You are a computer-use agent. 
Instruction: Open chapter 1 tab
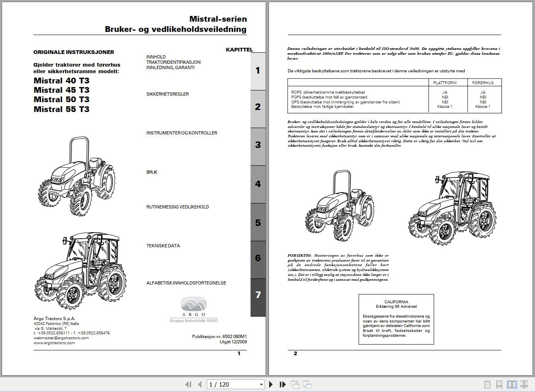pos(258,71)
